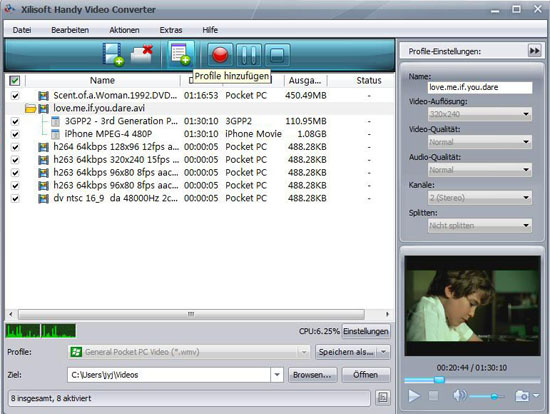The image size is (550, 414).
Task: Open the Aktionen menu
Action: click(124, 30)
